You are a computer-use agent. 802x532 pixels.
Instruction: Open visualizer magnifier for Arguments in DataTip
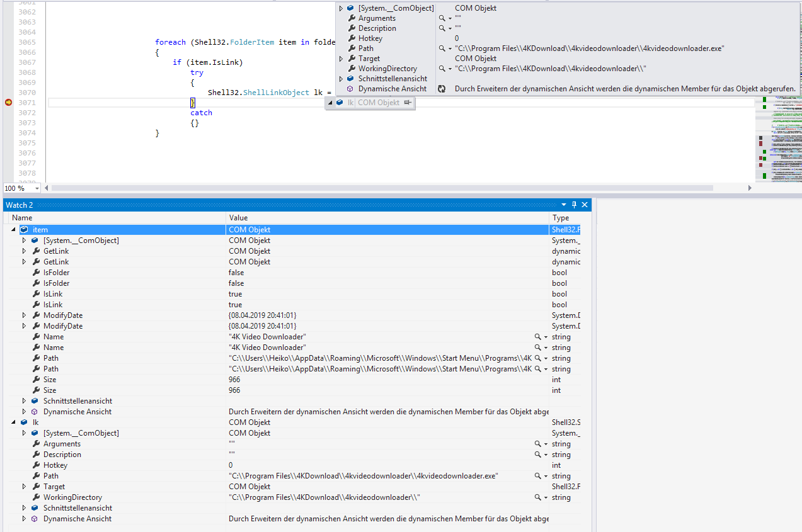pos(442,18)
